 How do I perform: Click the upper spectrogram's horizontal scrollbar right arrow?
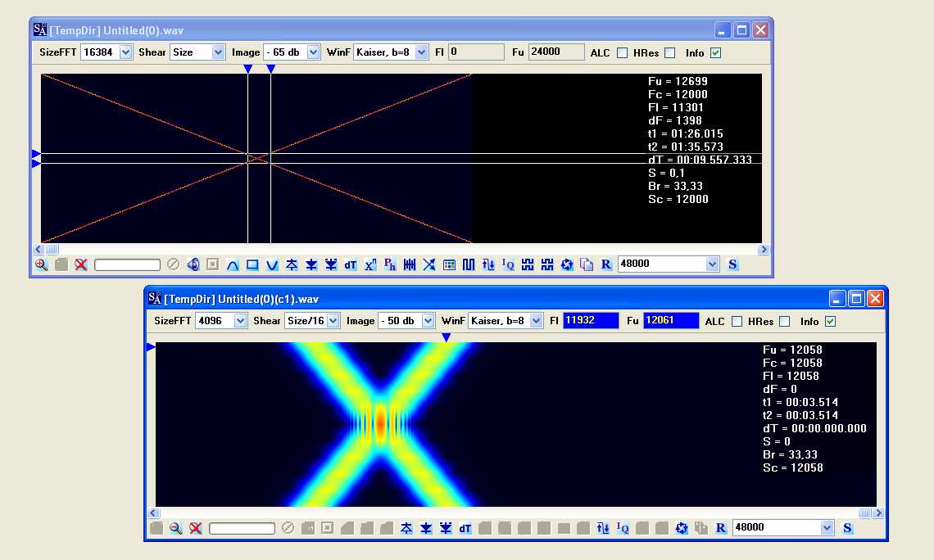click(764, 250)
